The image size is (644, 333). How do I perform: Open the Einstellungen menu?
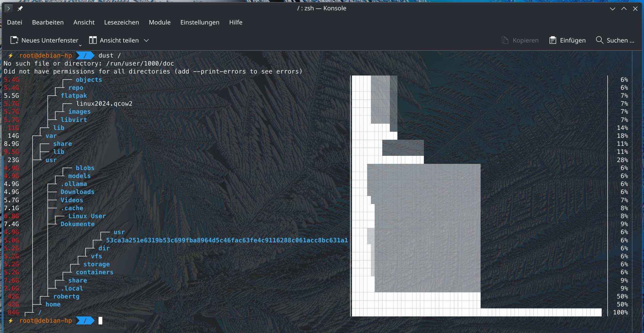coord(200,22)
